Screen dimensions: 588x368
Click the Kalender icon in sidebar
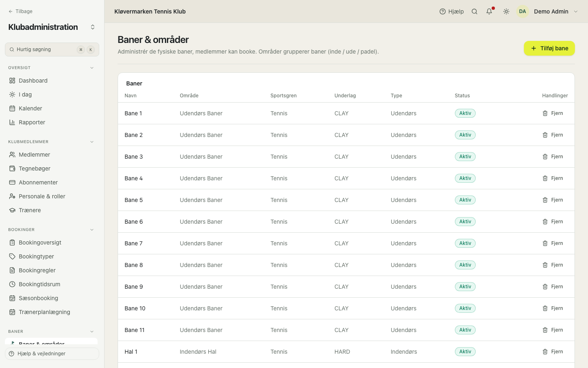click(x=12, y=108)
